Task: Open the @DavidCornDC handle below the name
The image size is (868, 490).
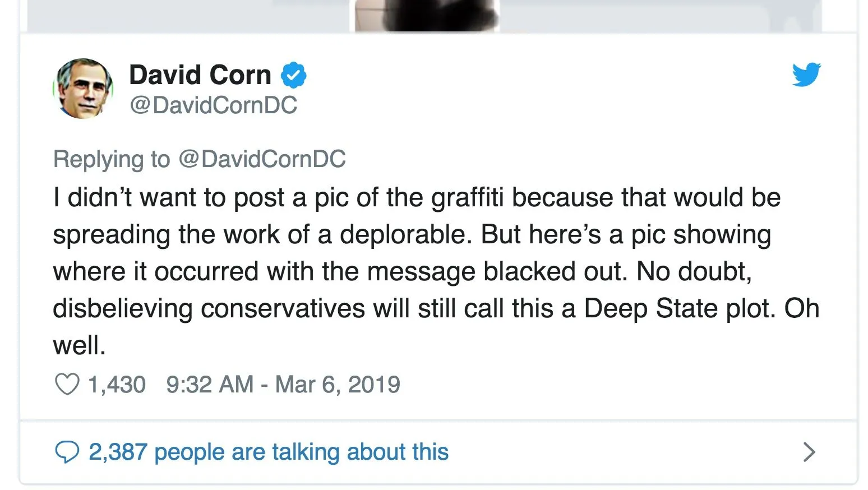Action: tap(213, 105)
